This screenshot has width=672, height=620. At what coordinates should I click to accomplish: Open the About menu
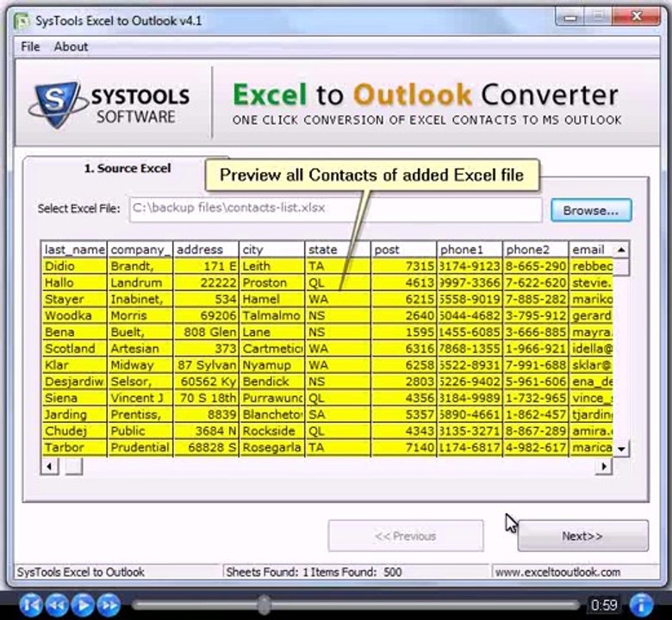point(71,46)
